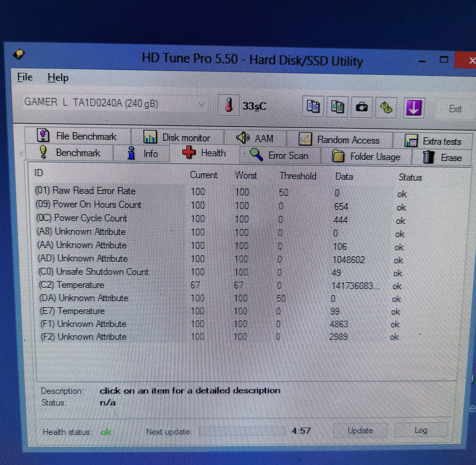
Task: Open the Help menu
Action: [58, 78]
